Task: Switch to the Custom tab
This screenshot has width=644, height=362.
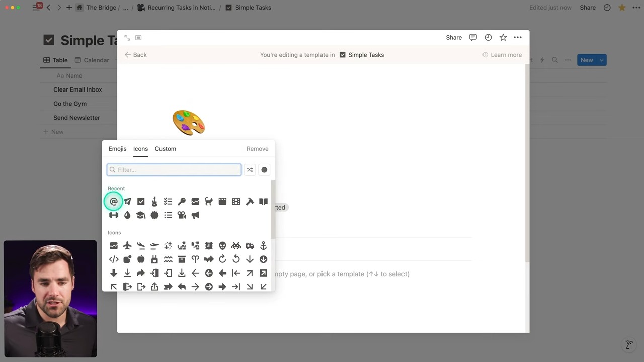Action: [x=165, y=149]
